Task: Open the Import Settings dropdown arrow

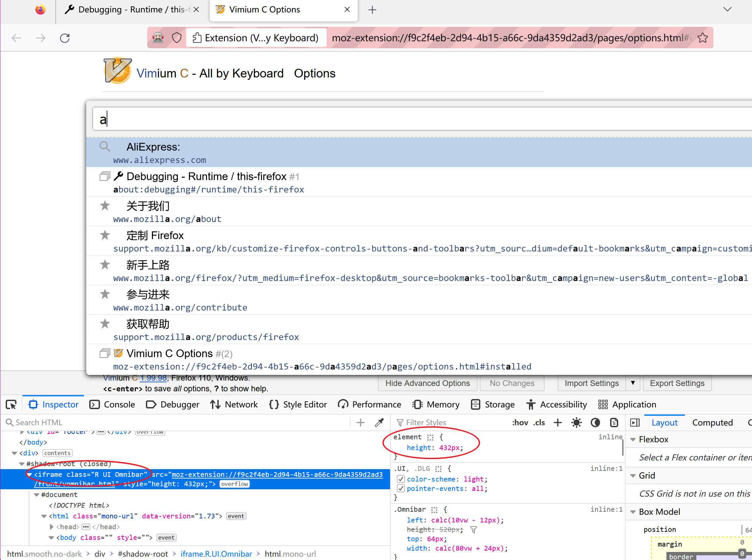Action: (x=633, y=383)
